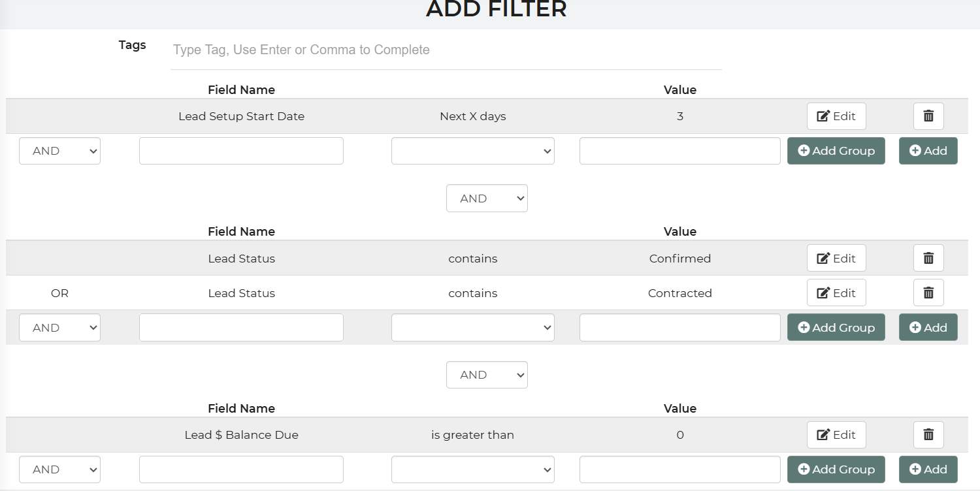Screen dimensions: 980x491
Task: Open AND dropdown under the Lead Setup Start Date row
Action: [59, 151]
